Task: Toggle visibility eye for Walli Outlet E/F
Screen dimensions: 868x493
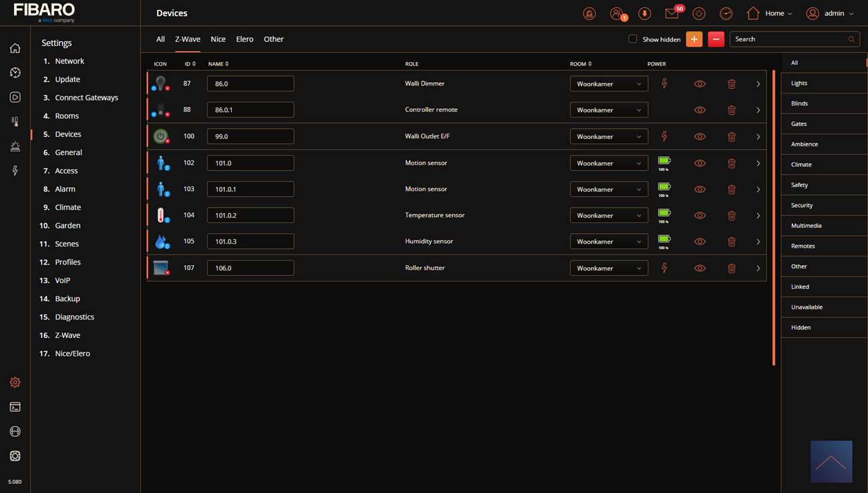Action: point(700,136)
